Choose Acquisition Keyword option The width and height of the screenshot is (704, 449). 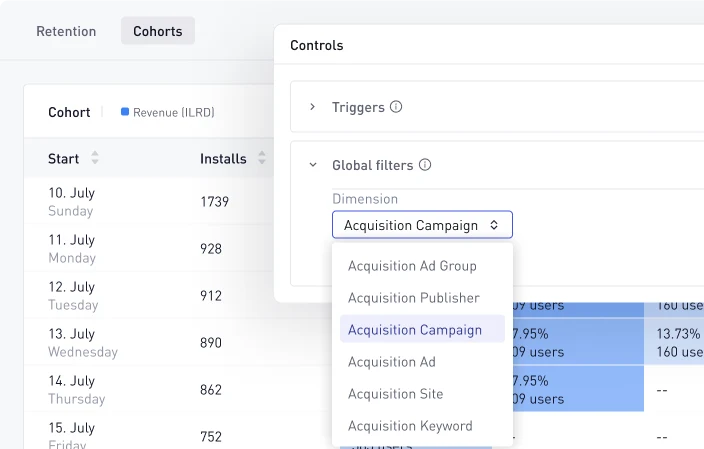coord(410,426)
